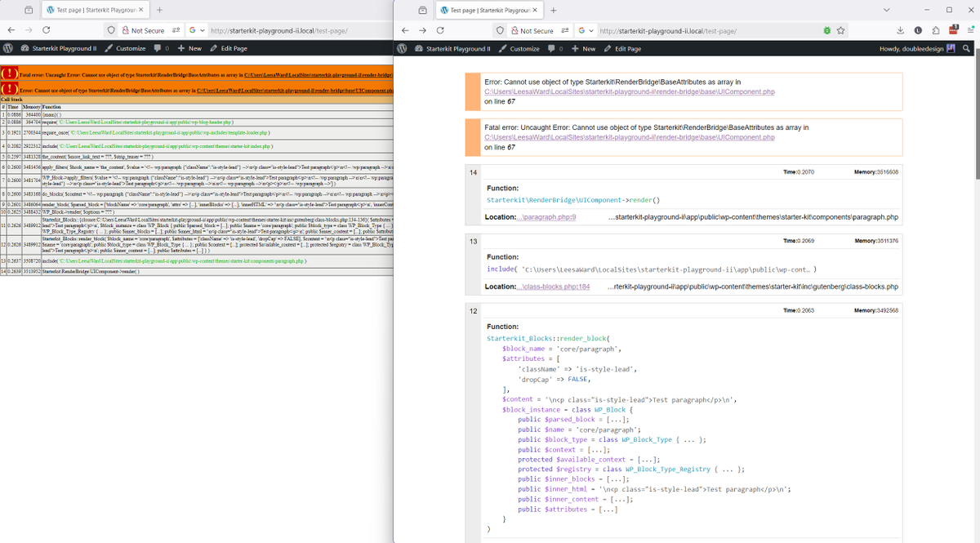Viewport: 980px width, 543px height.
Task: Open the Extensions puzzle icon
Action: pos(936,30)
